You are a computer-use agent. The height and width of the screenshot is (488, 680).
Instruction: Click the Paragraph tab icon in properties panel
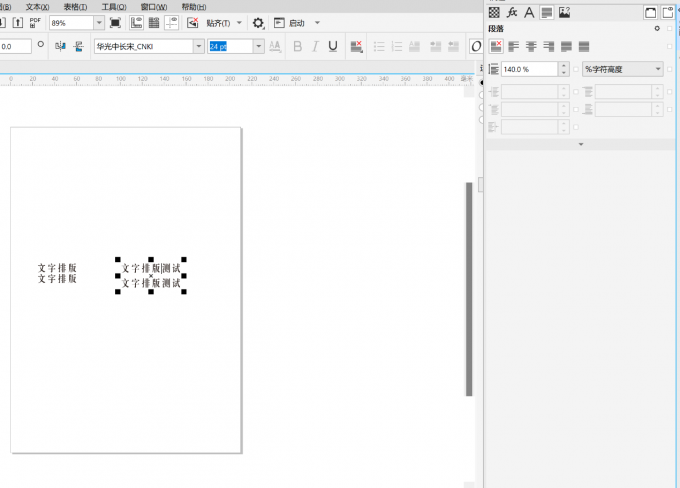click(547, 13)
